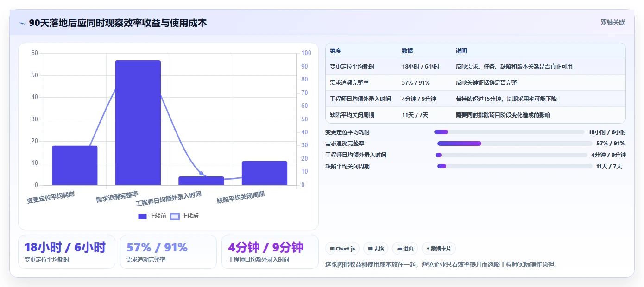The width and height of the screenshot is (644, 287).
Task: Click the progress row label 工程师日均额外录入时间
Action: (356, 155)
